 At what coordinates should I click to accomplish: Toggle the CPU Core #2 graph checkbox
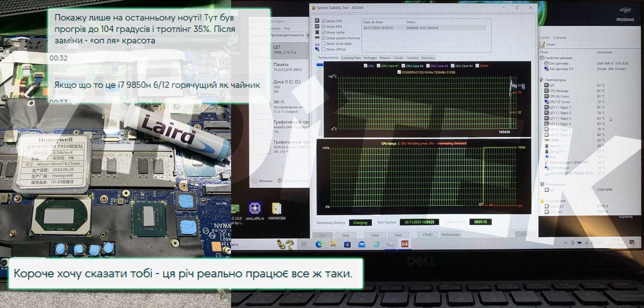[403, 66]
